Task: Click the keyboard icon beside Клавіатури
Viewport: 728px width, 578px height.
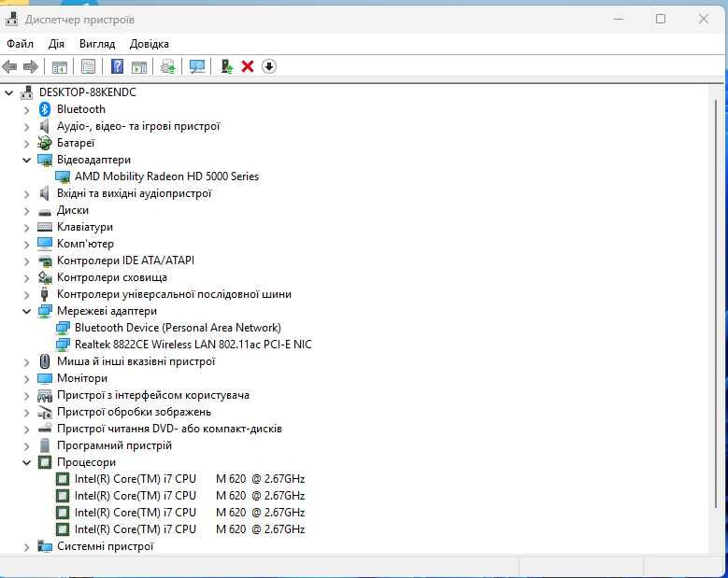Action: point(45,227)
